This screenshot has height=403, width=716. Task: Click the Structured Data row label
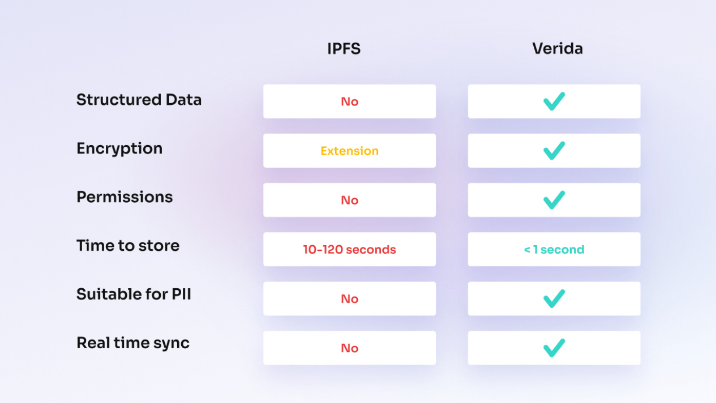139,100
